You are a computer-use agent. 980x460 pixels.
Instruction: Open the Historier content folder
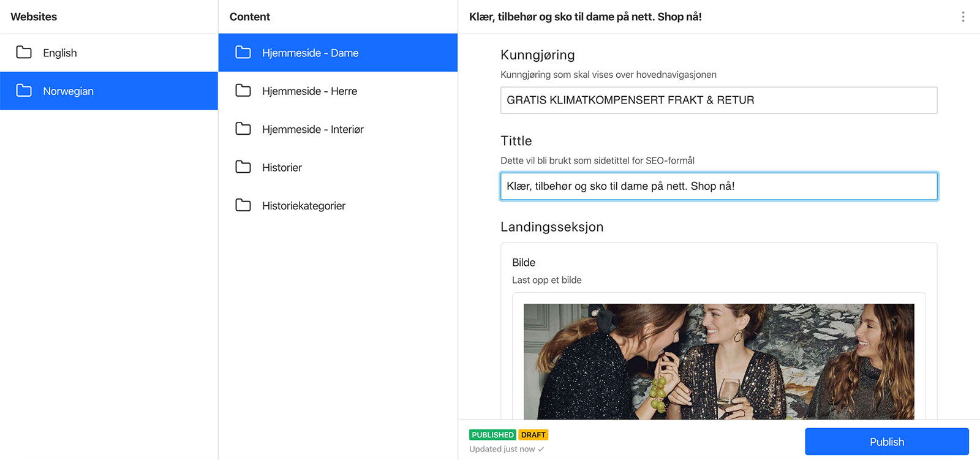338,167
